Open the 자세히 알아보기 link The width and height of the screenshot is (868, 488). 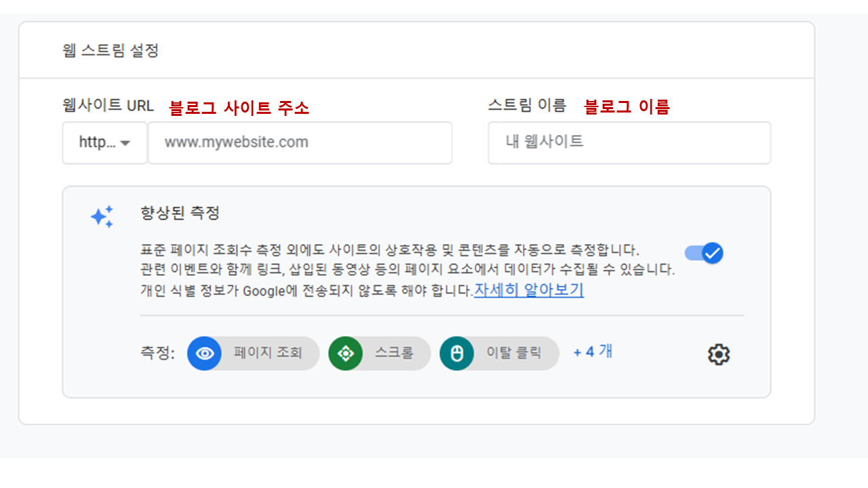pos(529,290)
